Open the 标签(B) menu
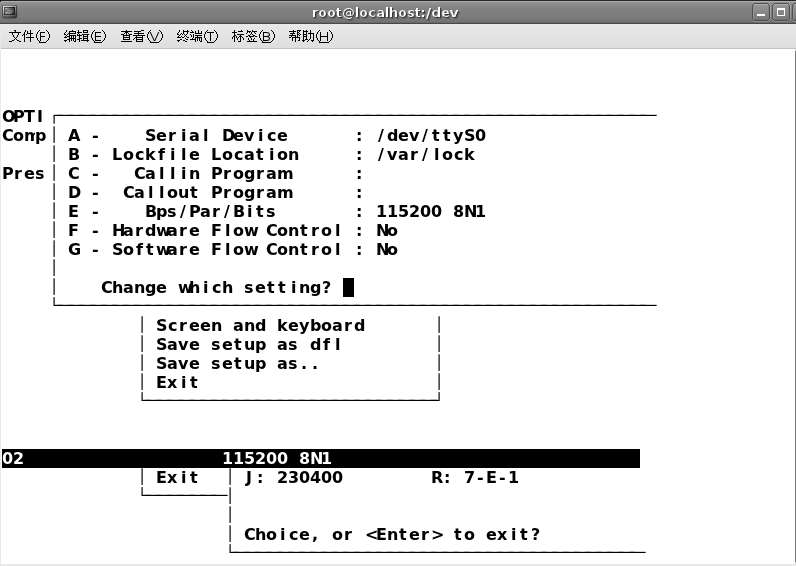 (x=253, y=36)
